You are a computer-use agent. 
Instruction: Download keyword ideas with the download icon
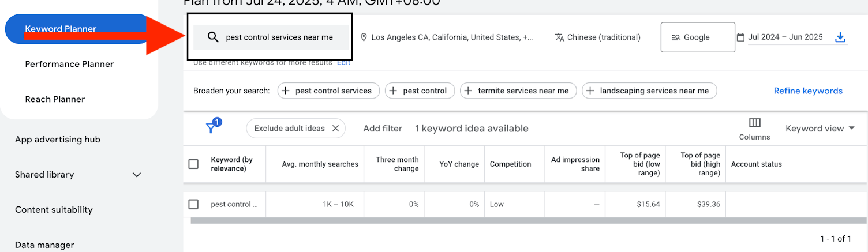tap(840, 37)
